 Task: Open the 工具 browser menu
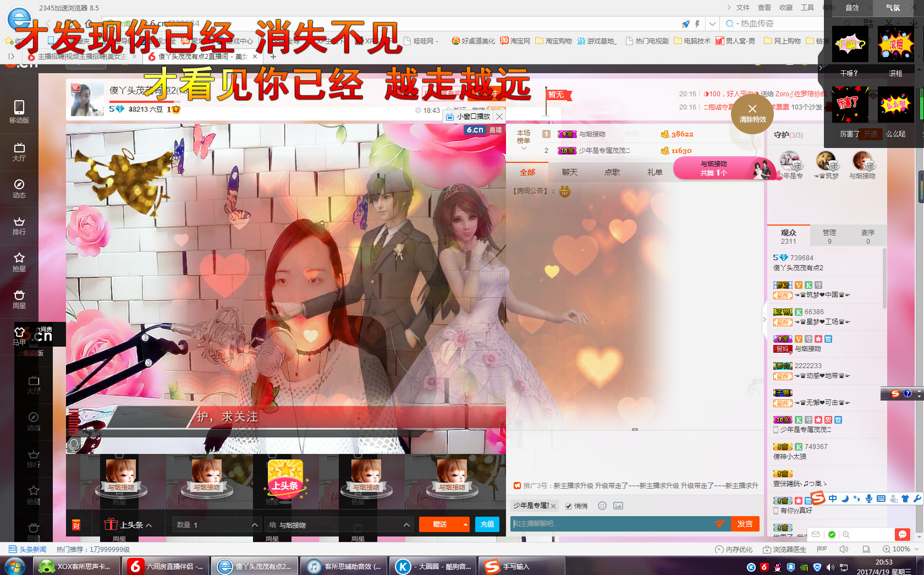tap(807, 8)
